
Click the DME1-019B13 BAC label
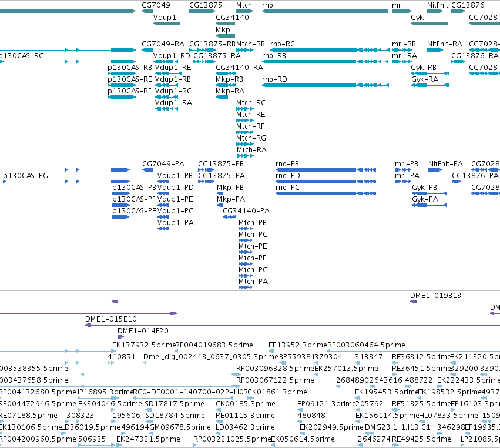pyautogui.click(x=435, y=296)
